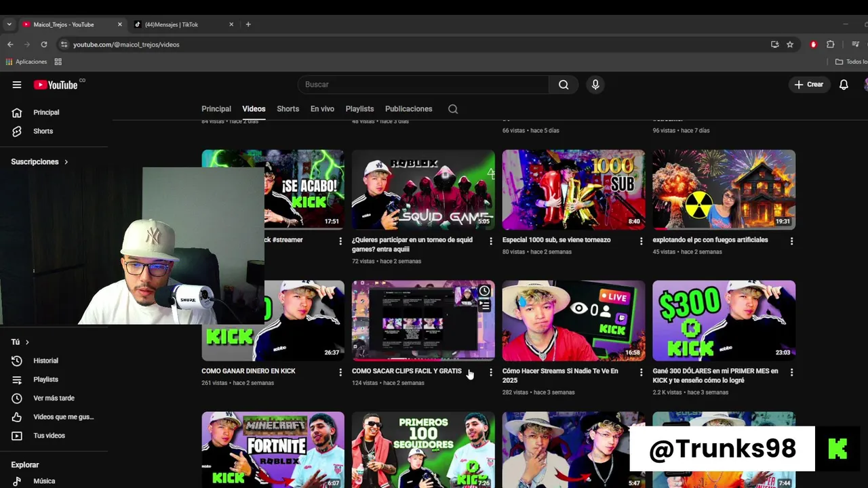868x488 pixels.
Task: Click the browser back arrow
Action: (x=10, y=45)
